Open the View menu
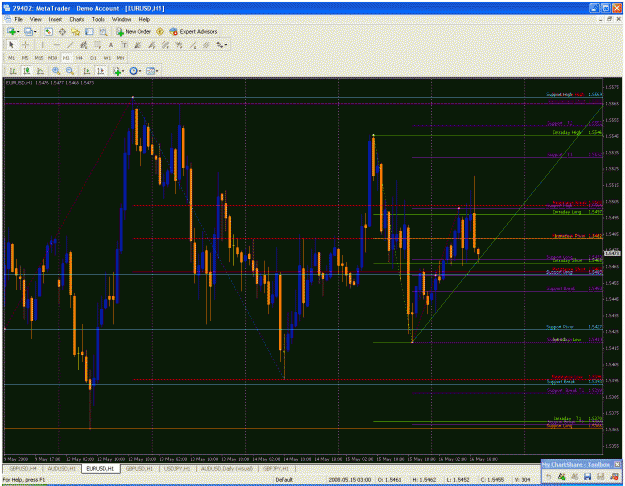The height and width of the screenshot is (486, 625). point(35,19)
